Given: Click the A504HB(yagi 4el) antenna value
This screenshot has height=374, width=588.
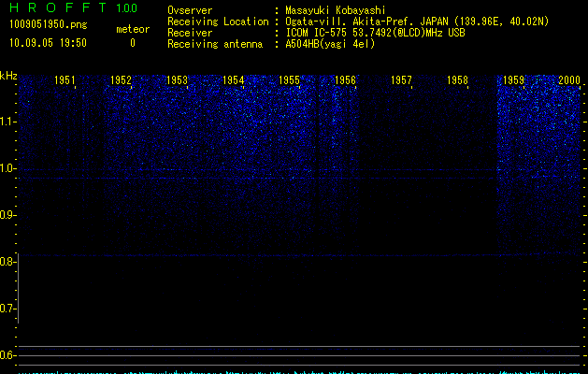Looking at the screenshot, I should tap(330, 44).
